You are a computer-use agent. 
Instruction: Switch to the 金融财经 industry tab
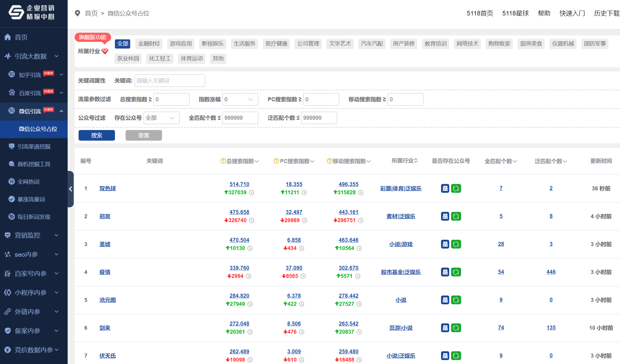click(148, 44)
